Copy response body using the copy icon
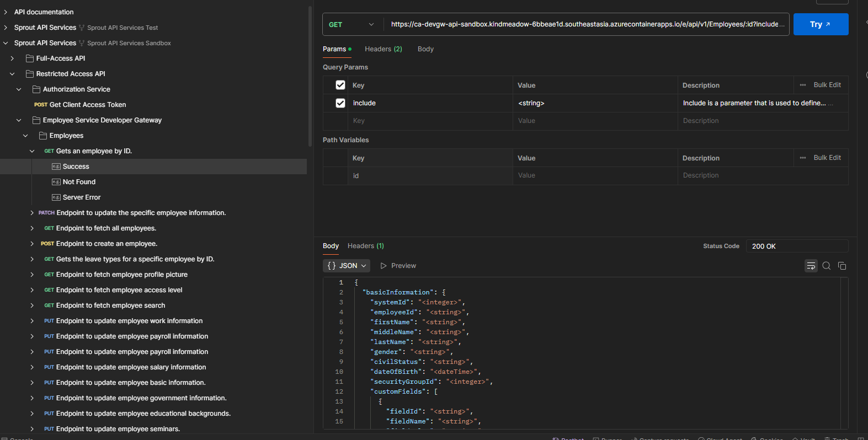The image size is (868, 440). (842, 266)
